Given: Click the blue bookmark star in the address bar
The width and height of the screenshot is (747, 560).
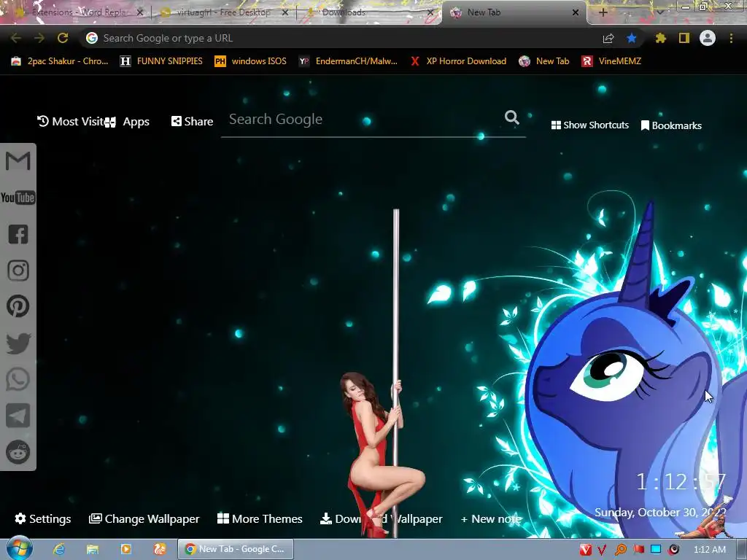Looking at the screenshot, I should tap(632, 38).
